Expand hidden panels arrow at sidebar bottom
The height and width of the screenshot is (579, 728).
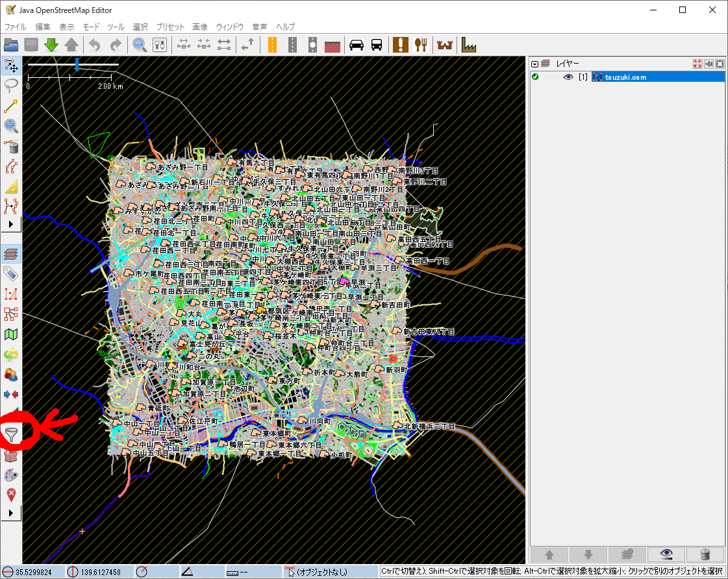11,513
